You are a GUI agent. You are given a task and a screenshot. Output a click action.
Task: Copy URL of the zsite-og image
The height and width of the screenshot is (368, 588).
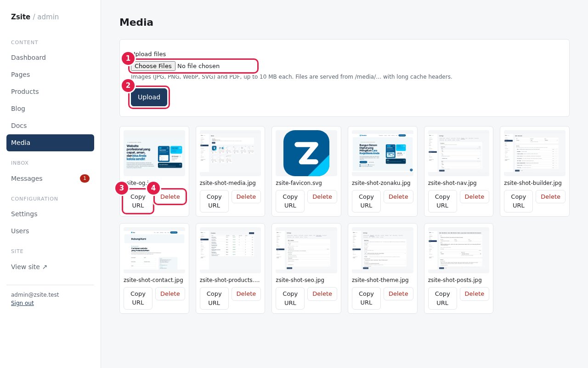coord(138,201)
